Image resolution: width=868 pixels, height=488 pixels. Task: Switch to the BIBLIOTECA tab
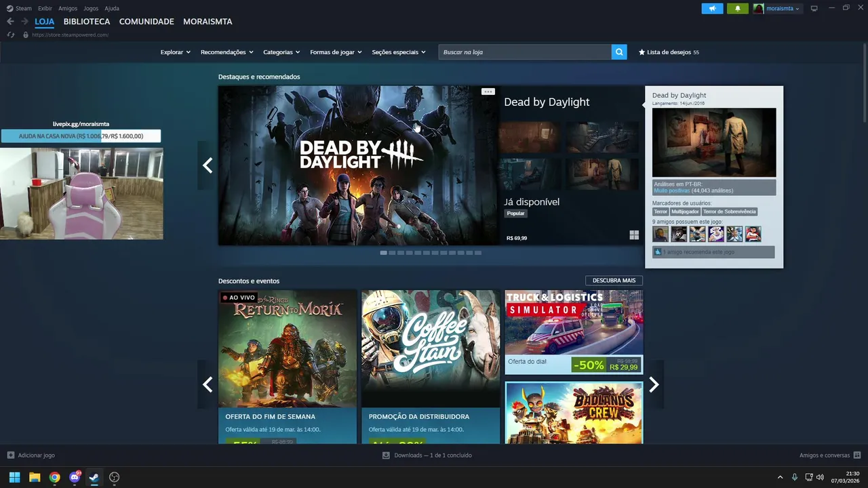pos(87,22)
